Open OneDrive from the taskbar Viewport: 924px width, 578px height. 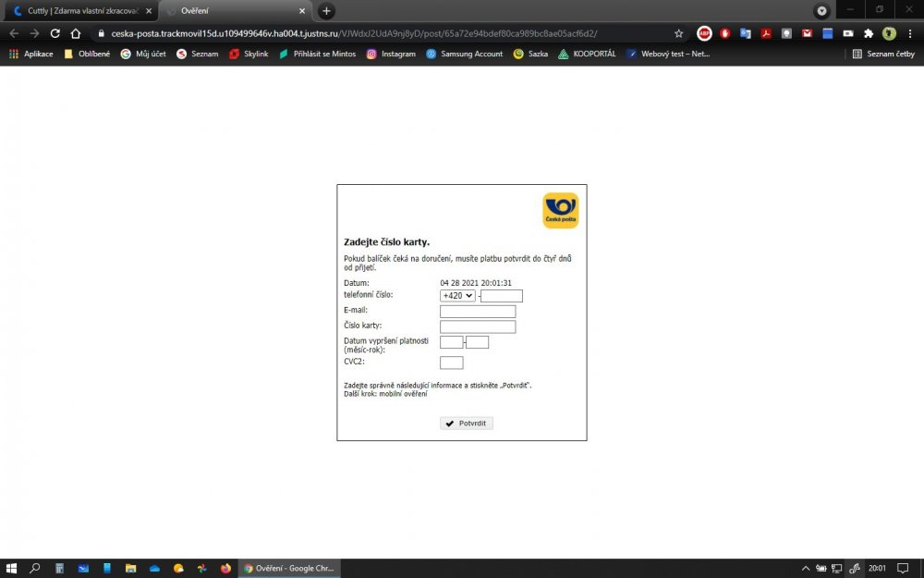(x=154, y=569)
